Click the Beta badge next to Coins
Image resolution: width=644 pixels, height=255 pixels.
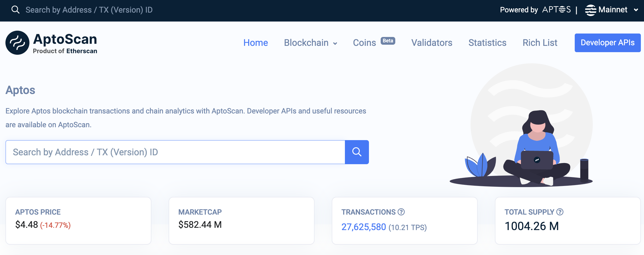[388, 41]
